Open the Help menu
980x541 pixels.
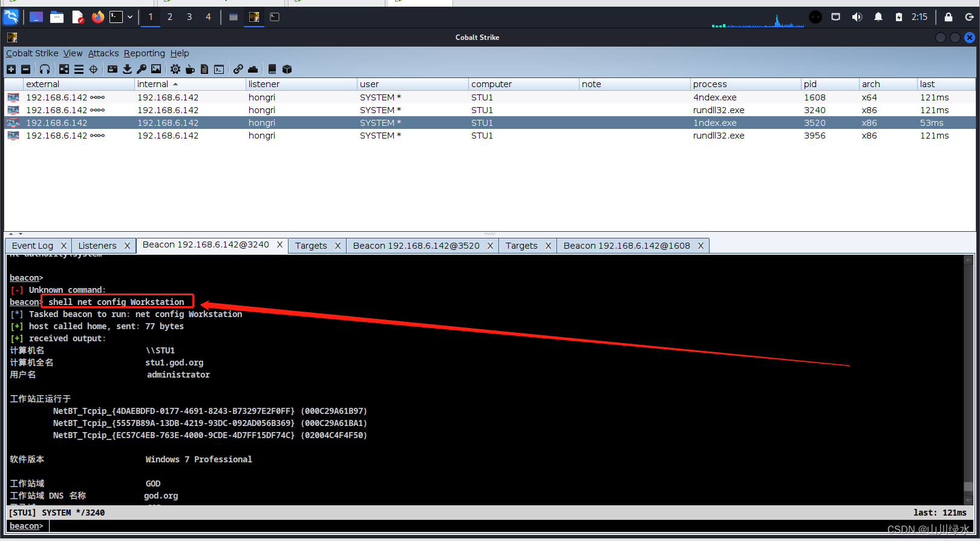tap(180, 53)
